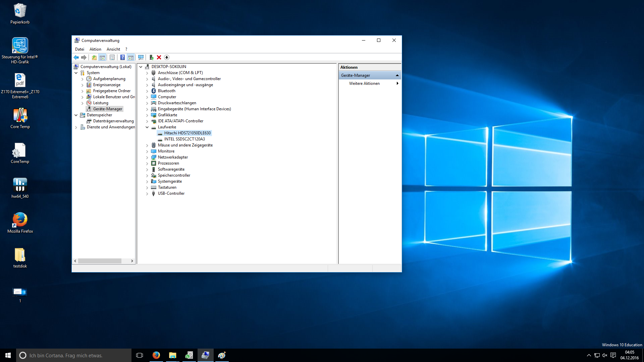Open File Explorer from the taskbar
644x362 pixels.
point(172,355)
